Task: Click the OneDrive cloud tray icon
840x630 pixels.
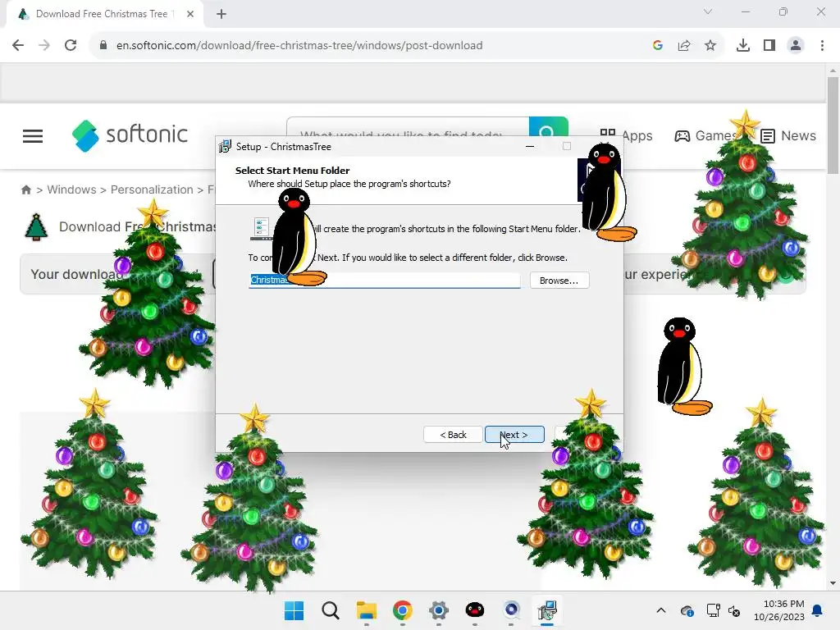Action: coord(687,610)
